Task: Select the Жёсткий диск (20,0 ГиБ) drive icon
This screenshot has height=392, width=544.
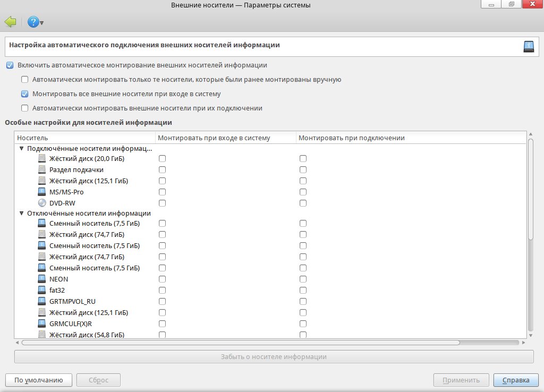Action: point(42,158)
